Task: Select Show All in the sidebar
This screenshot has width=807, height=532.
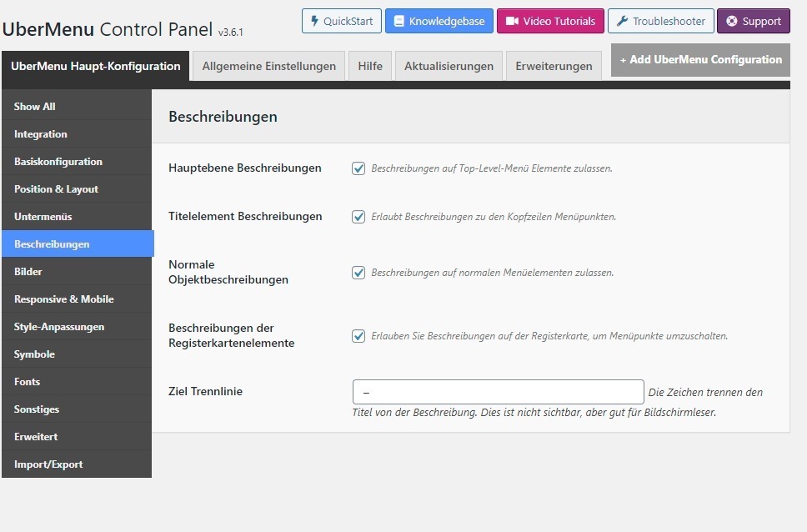Action: tap(77, 107)
